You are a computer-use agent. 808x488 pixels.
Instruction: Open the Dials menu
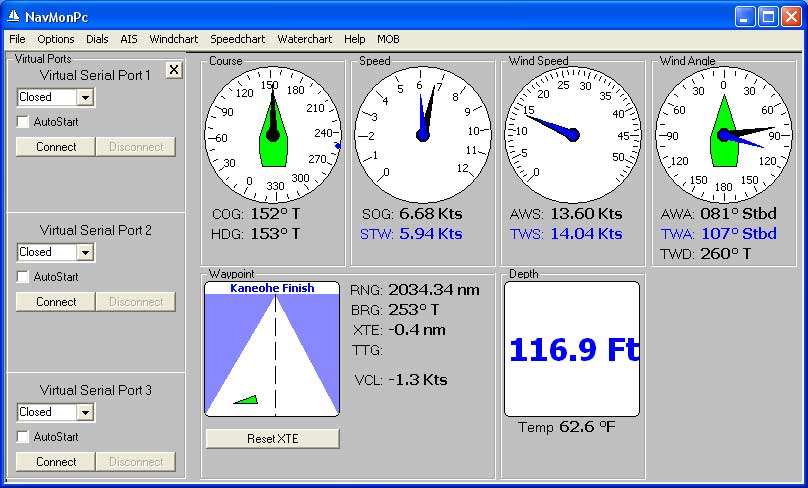[x=97, y=39]
